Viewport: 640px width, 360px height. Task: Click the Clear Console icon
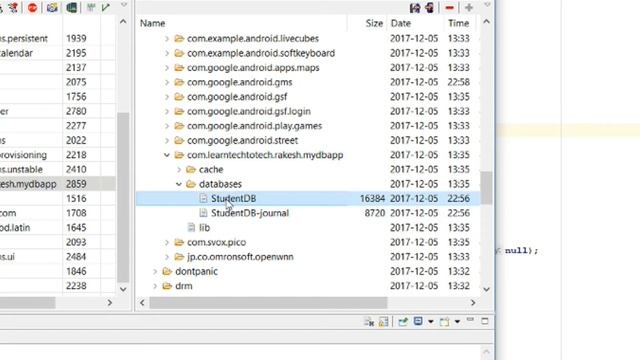click(369, 322)
